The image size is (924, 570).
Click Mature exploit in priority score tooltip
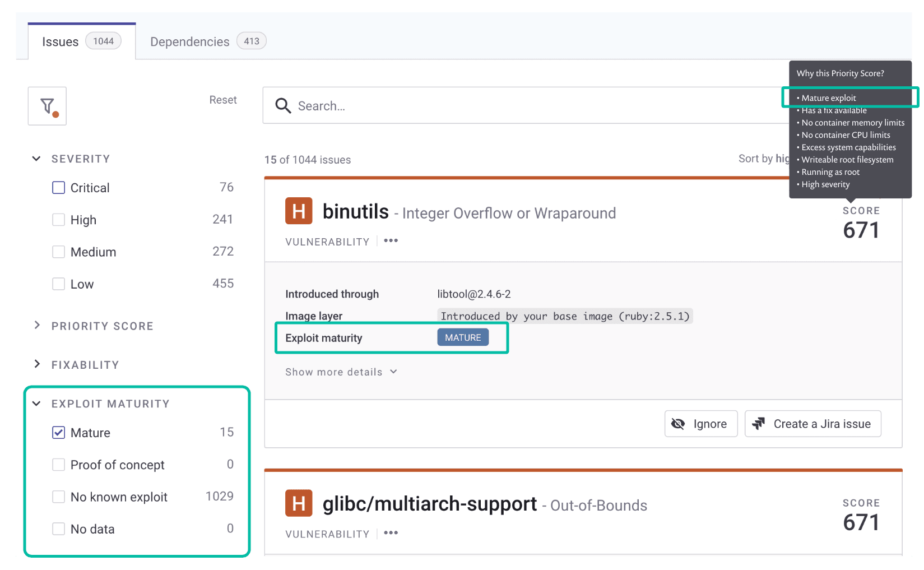828,98
